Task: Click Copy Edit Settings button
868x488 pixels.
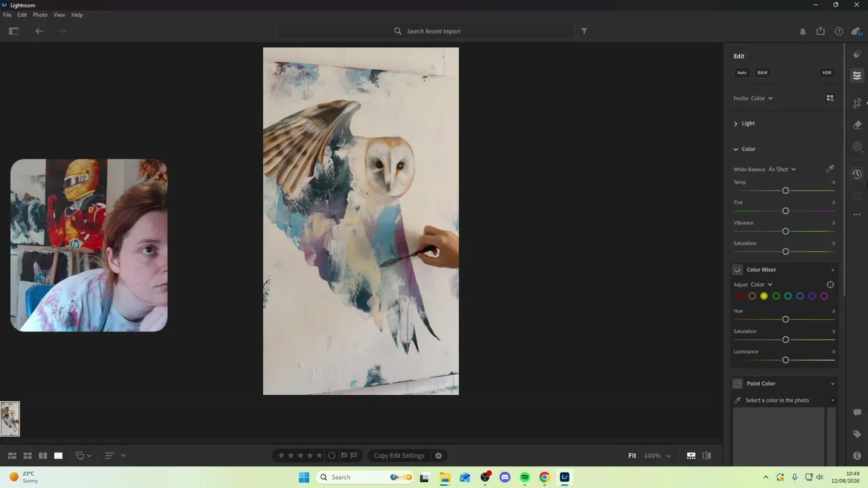Action: (399, 455)
